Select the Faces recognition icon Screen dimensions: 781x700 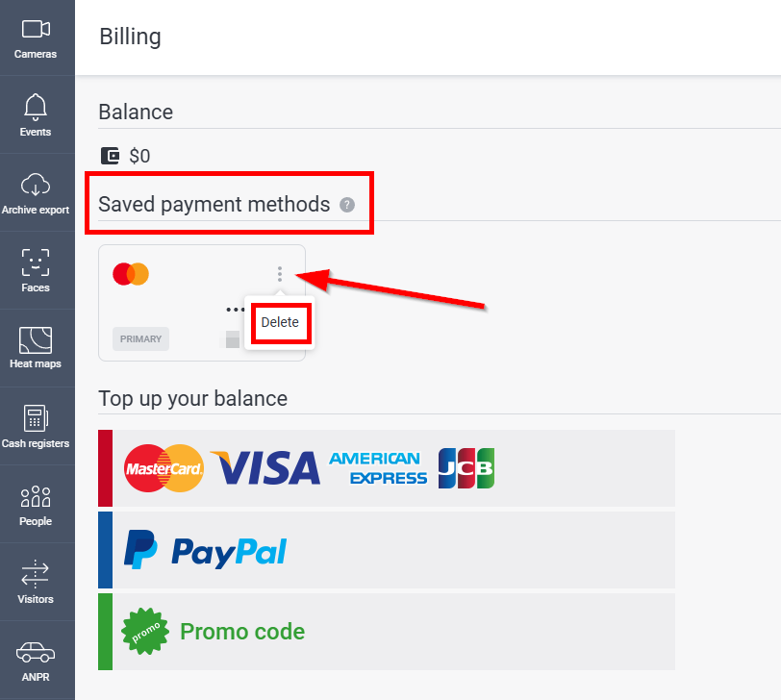36,262
